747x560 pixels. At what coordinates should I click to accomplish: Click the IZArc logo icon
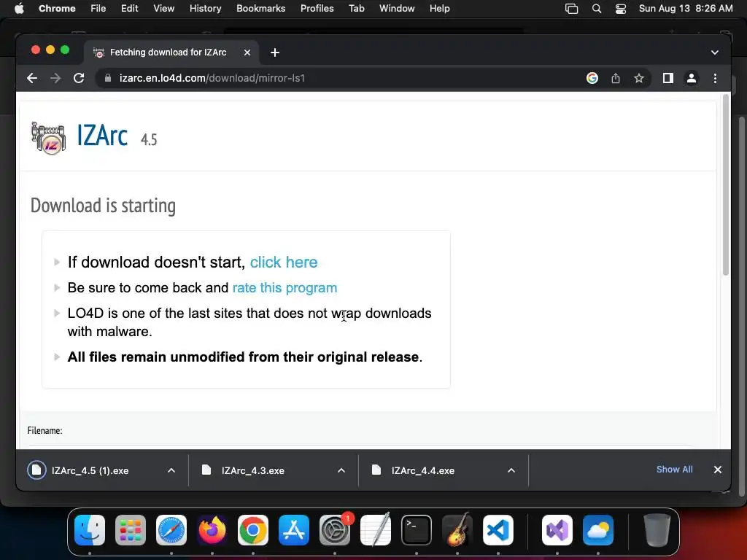48,138
